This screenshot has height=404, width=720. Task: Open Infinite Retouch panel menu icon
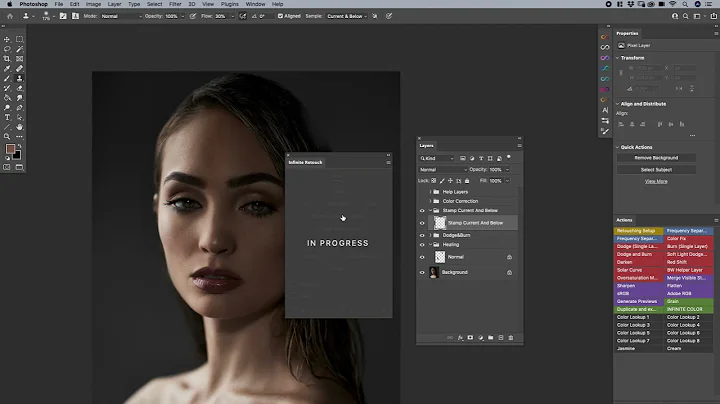point(388,163)
